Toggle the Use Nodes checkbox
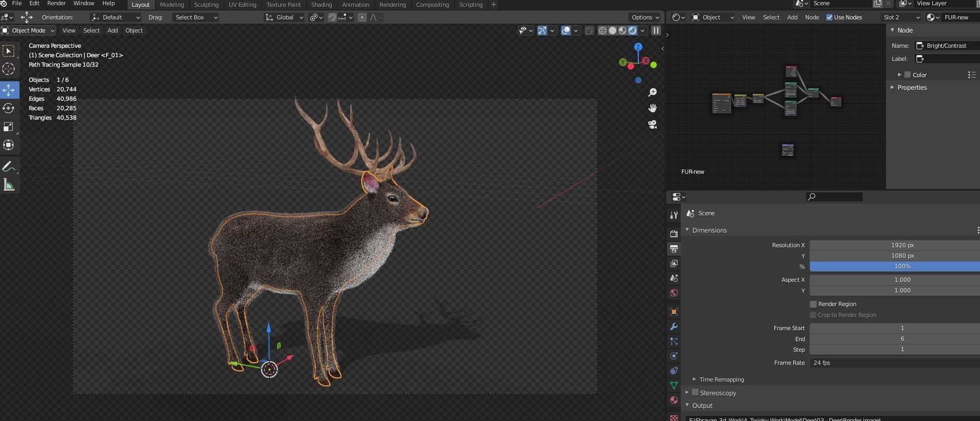This screenshot has height=421, width=980. click(x=829, y=17)
